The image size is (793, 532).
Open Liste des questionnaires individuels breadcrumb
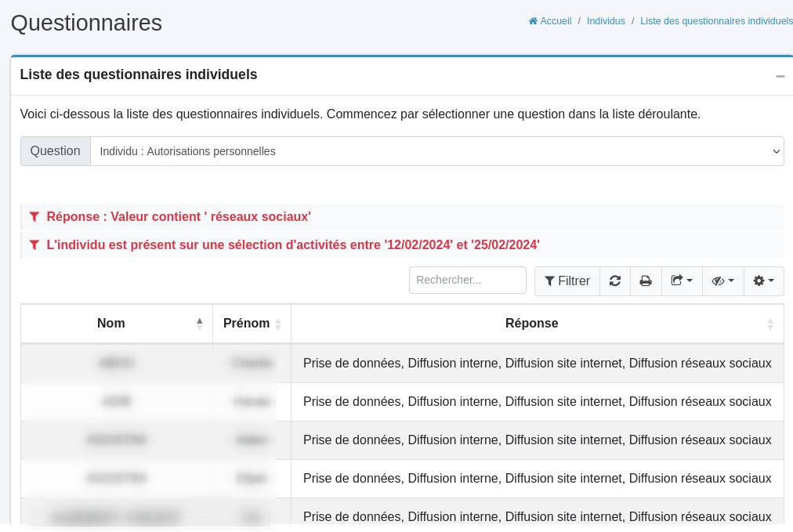pos(715,21)
